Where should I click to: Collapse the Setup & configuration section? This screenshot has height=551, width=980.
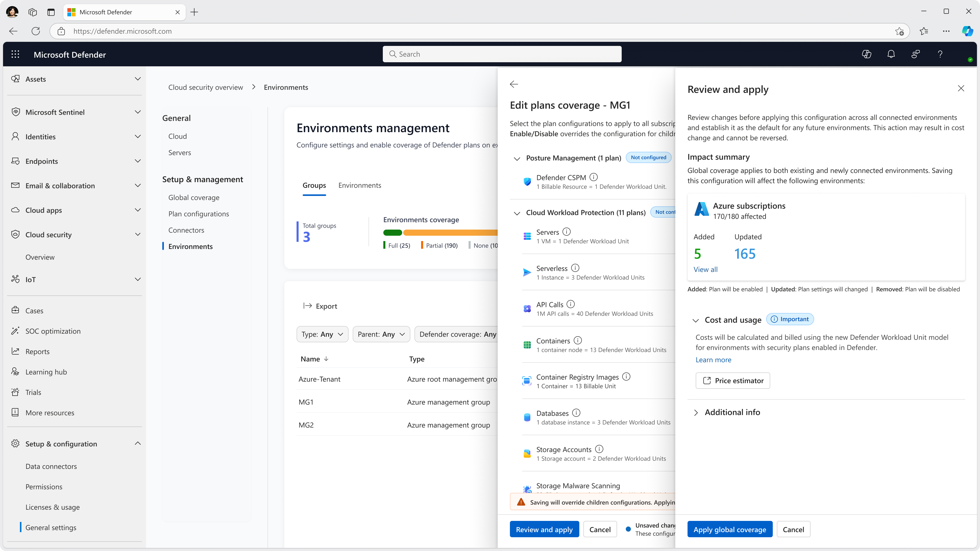click(138, 443)
